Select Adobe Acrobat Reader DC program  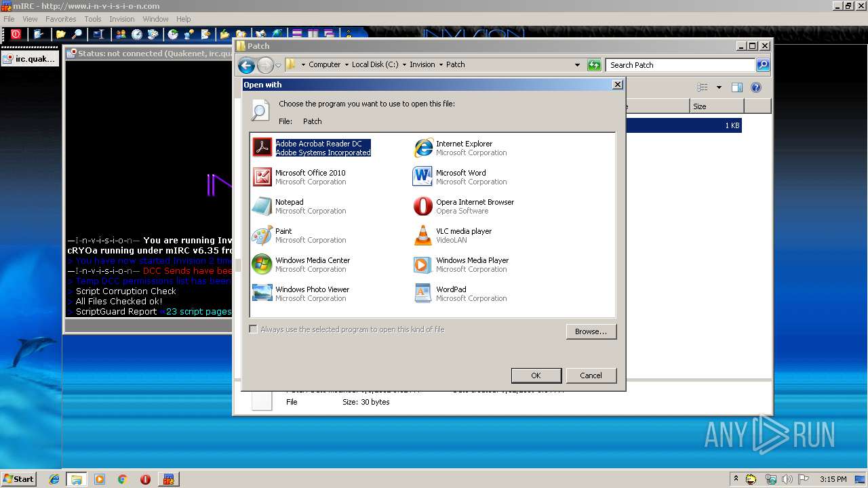(x=311, y=148)
